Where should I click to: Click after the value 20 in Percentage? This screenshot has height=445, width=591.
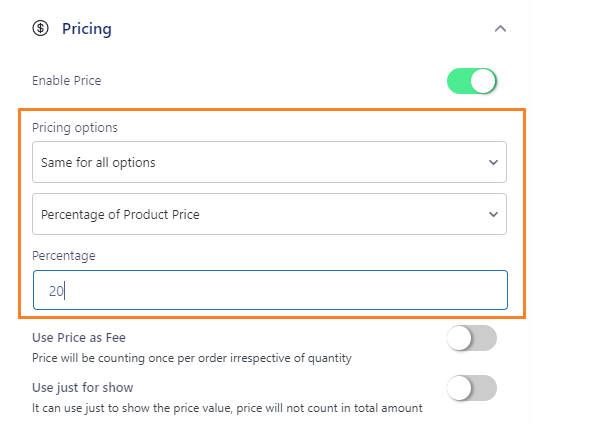(x=66, y=291)
